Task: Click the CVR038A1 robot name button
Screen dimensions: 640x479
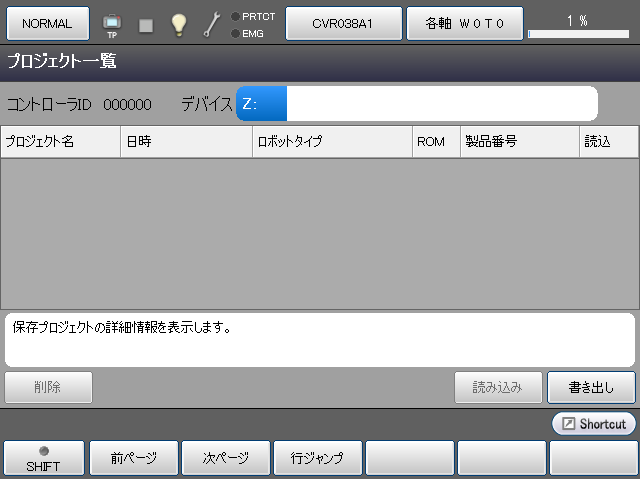Action: tap(344, 23)
